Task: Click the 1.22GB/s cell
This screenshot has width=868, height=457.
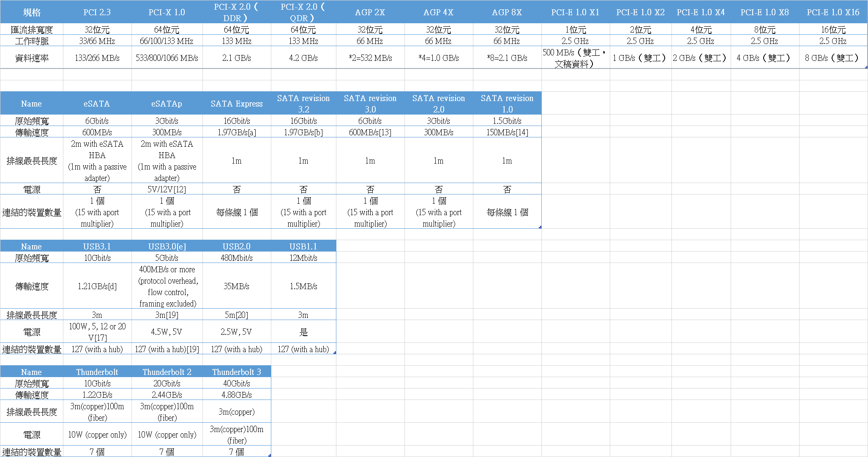Action: tap(97, 394)
